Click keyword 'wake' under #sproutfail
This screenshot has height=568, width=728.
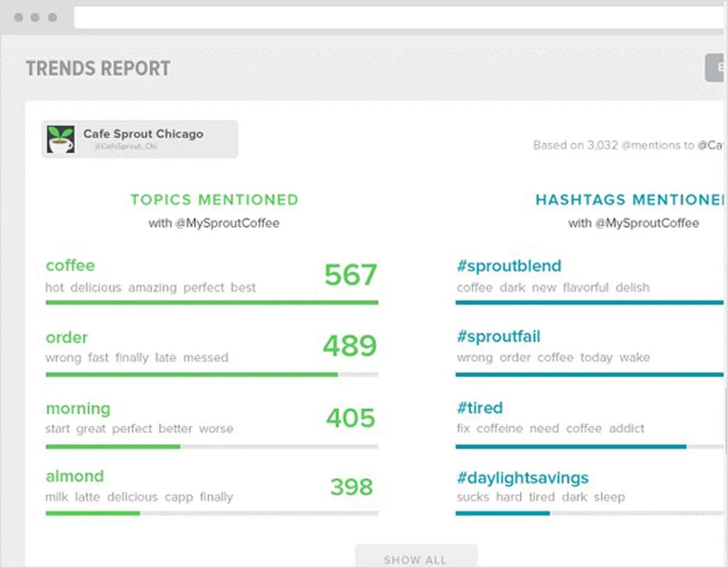coord(635,358)
